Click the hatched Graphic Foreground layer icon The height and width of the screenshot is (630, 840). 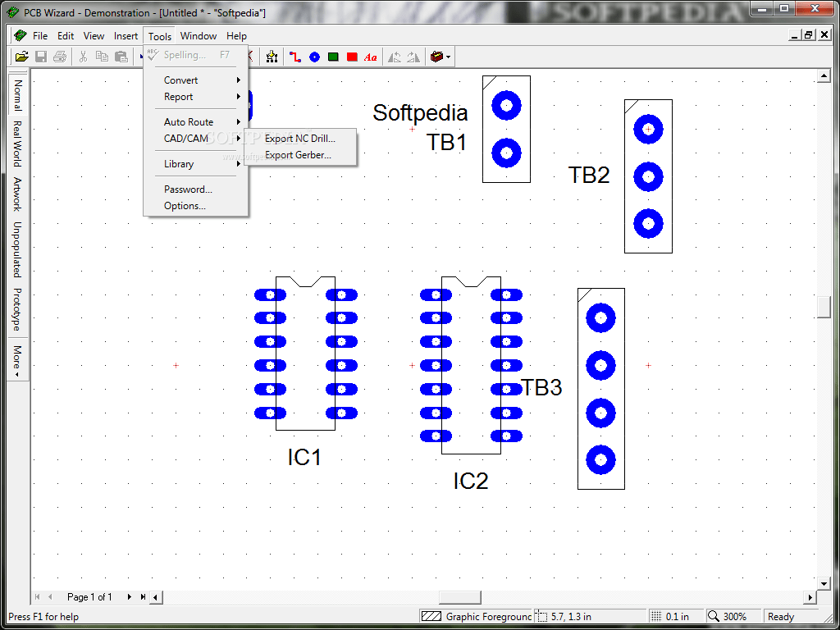point(431,617)
